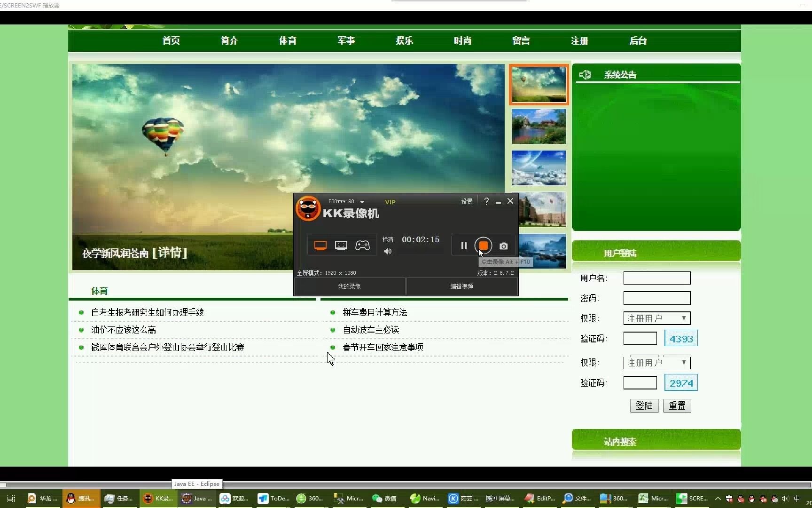Click the 登陆 button
This screenshot has width=812, height=508.
click(x=644, y=406)
